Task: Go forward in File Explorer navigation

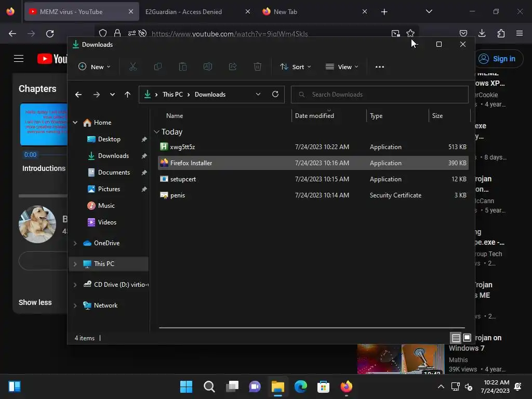Action: click(96, 95)
